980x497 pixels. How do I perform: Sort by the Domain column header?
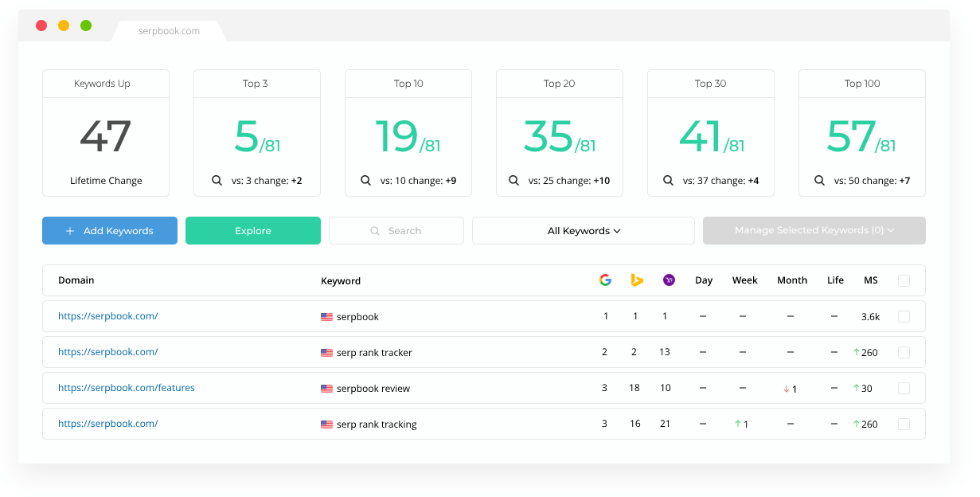76,280
